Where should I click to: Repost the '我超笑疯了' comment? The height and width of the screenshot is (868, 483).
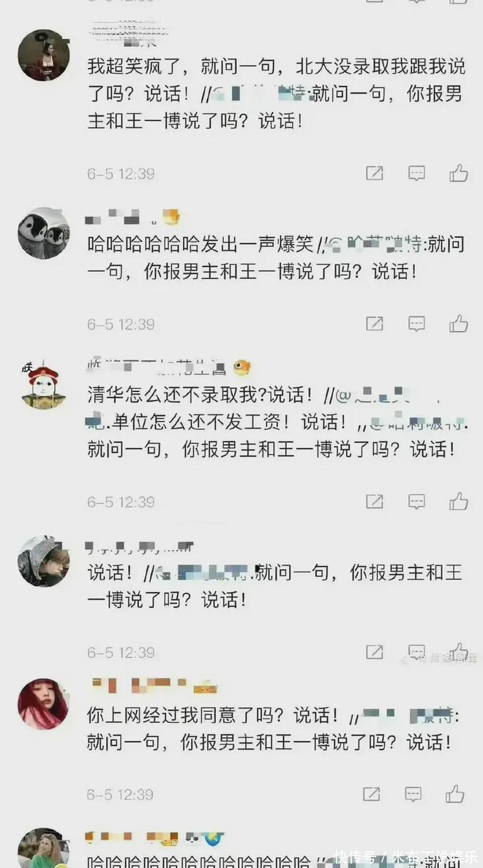[x=375, y=174]
